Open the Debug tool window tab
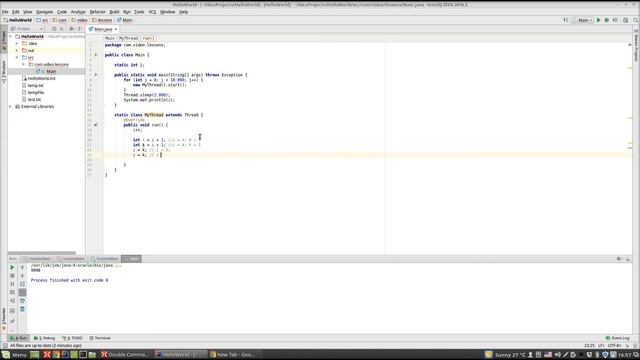 click(44, 338)
